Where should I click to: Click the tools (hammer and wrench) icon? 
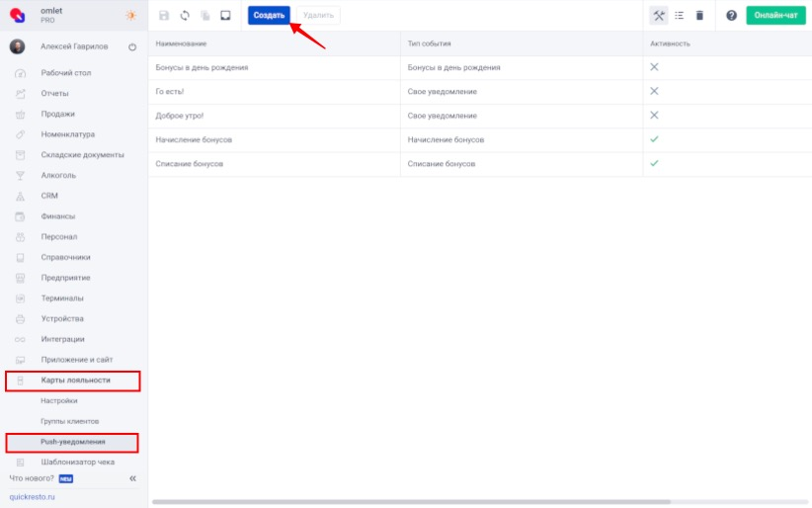[x=659, y=16]
